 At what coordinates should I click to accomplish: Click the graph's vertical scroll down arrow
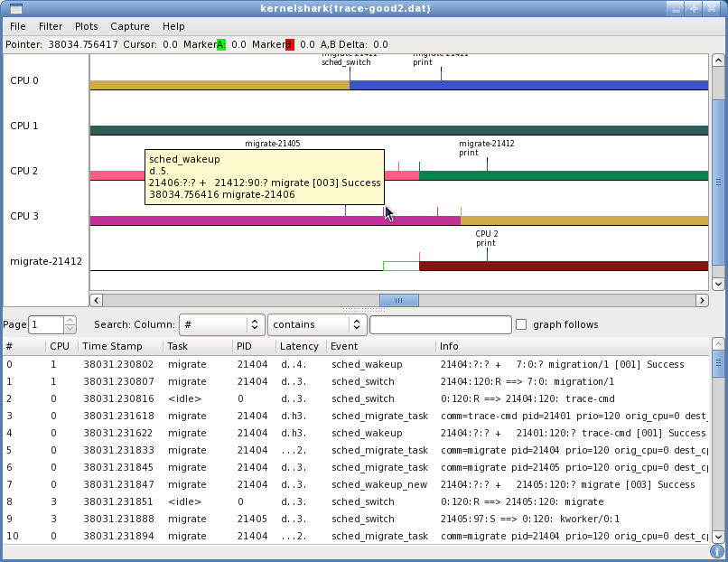click(x=718, y=283)
